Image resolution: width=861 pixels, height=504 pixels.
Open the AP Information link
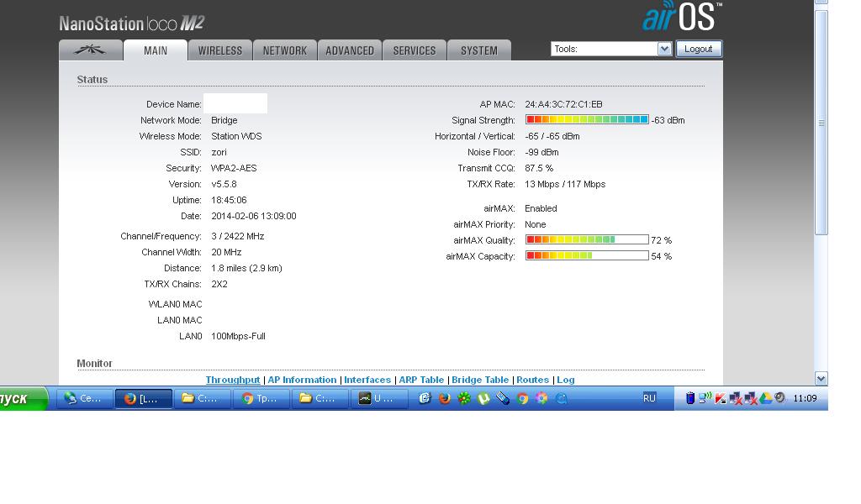click(x=302, y=380)
